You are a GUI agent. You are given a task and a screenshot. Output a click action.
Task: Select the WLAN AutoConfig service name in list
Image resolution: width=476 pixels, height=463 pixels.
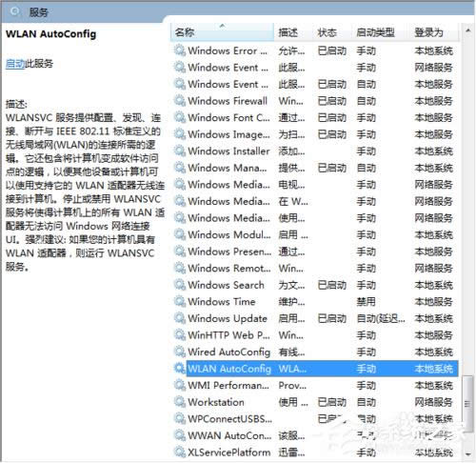(229, 369)
